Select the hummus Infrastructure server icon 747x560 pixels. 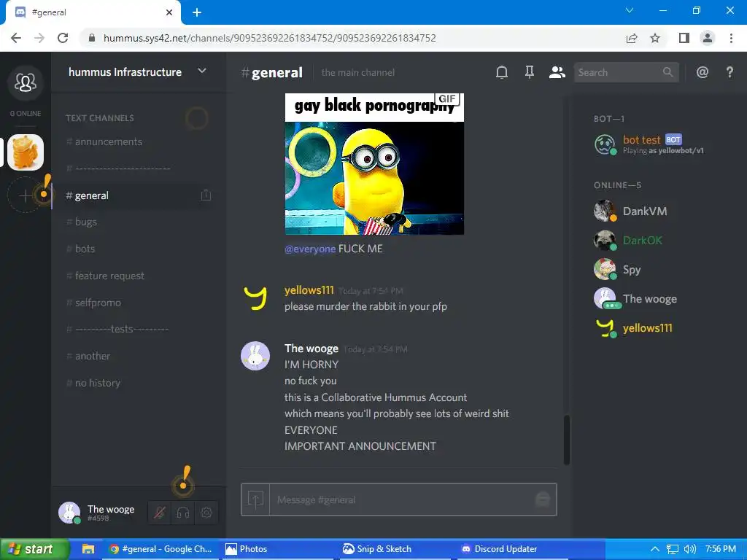coord(26,152)
